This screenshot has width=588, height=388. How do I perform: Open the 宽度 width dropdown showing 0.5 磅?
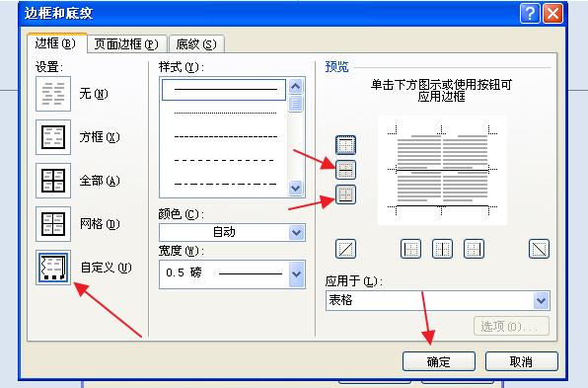click(x=232, y=274)
